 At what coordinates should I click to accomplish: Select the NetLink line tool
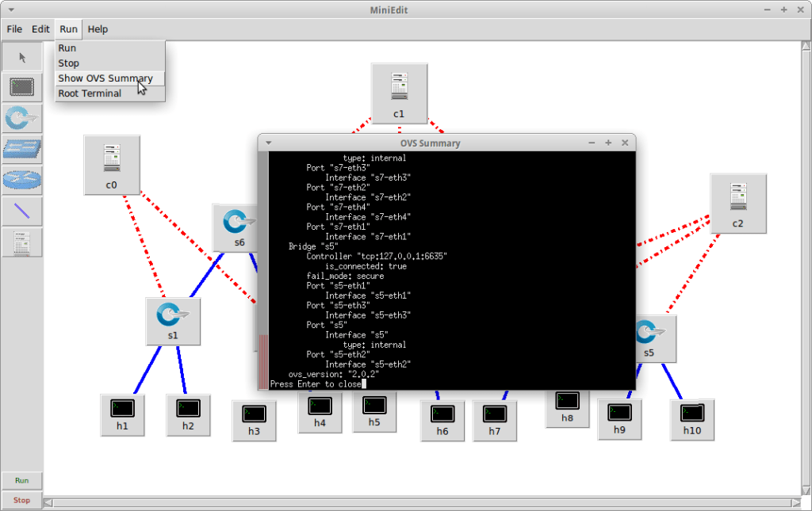click(21, 211)
